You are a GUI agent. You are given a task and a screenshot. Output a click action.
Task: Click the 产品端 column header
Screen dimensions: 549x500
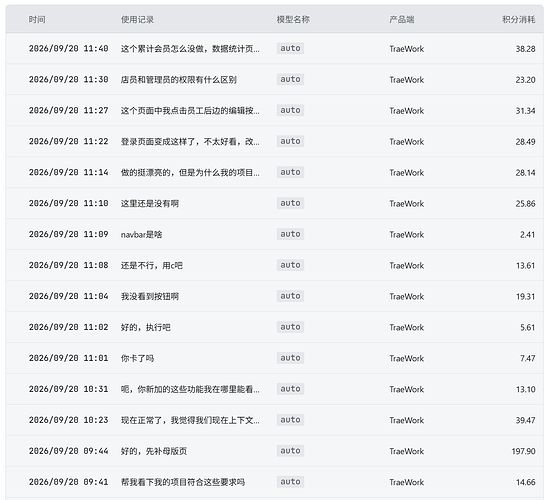(402, 19)
